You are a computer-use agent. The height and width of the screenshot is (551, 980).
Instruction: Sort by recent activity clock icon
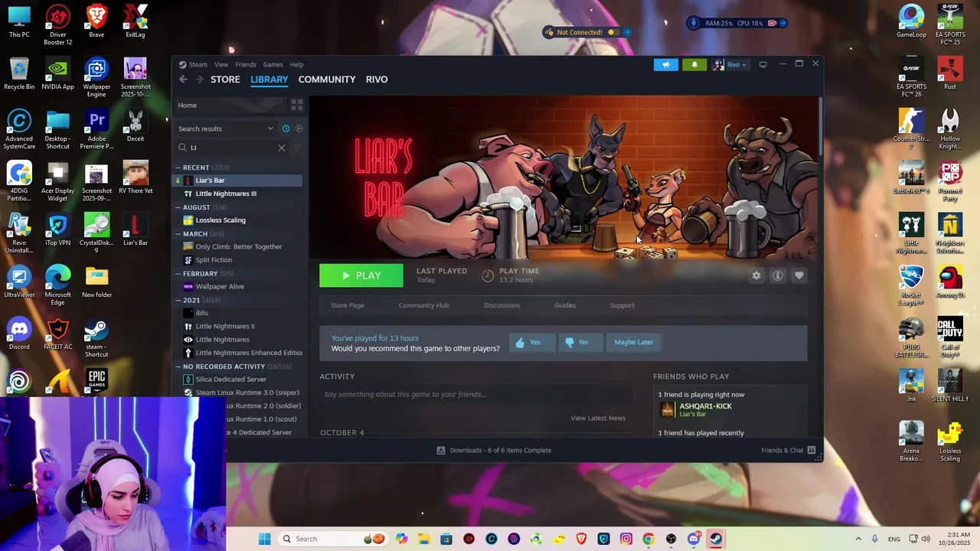(x=286, y=129)
